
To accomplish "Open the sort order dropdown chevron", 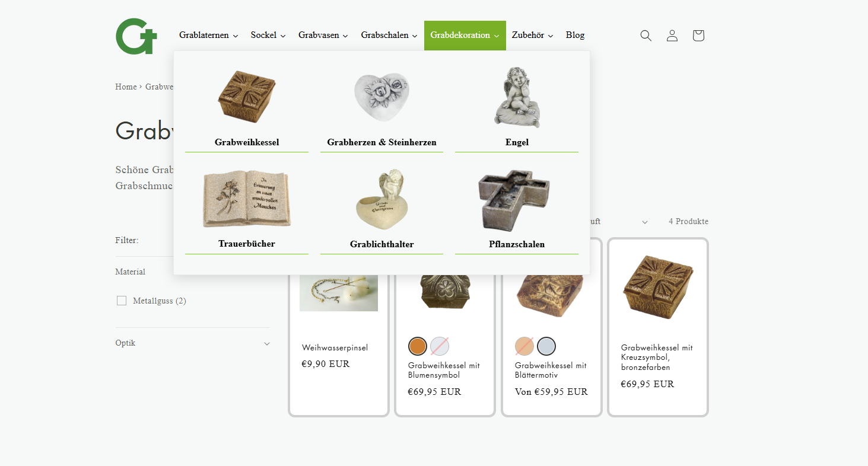I will pyautogui.click(x=645, y=222).
